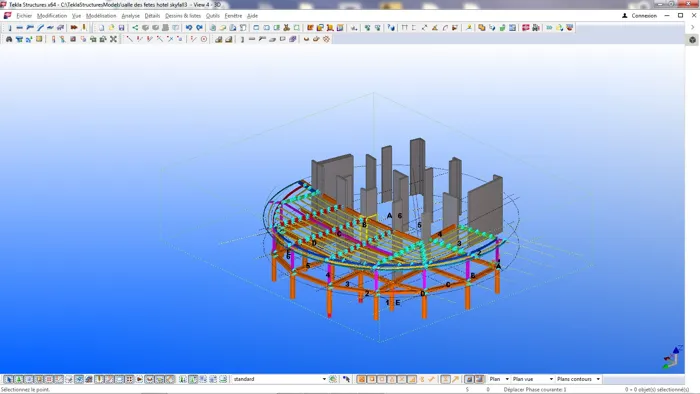
Task: Select the Create curved beam tool
Action: coord(40,28)
